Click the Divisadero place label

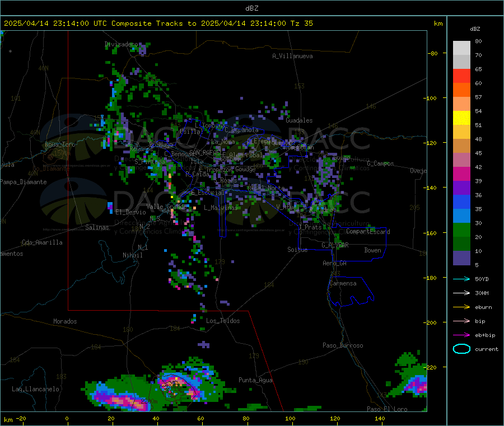(x=121, y=44)
